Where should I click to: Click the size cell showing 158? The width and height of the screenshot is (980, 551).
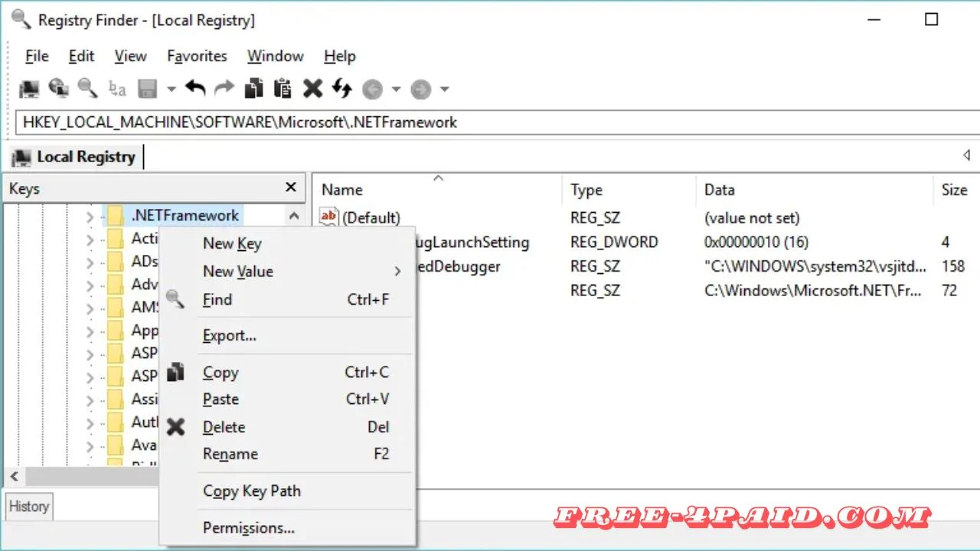[953, 266]
